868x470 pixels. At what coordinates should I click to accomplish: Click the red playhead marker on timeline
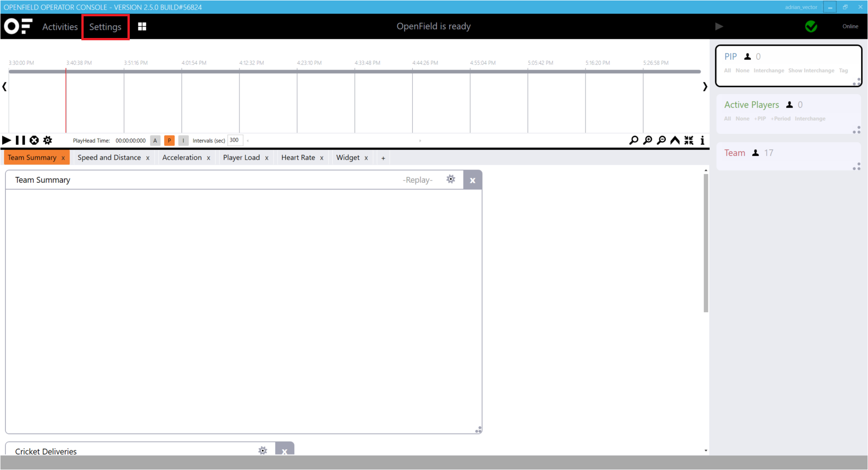point(66,100)
